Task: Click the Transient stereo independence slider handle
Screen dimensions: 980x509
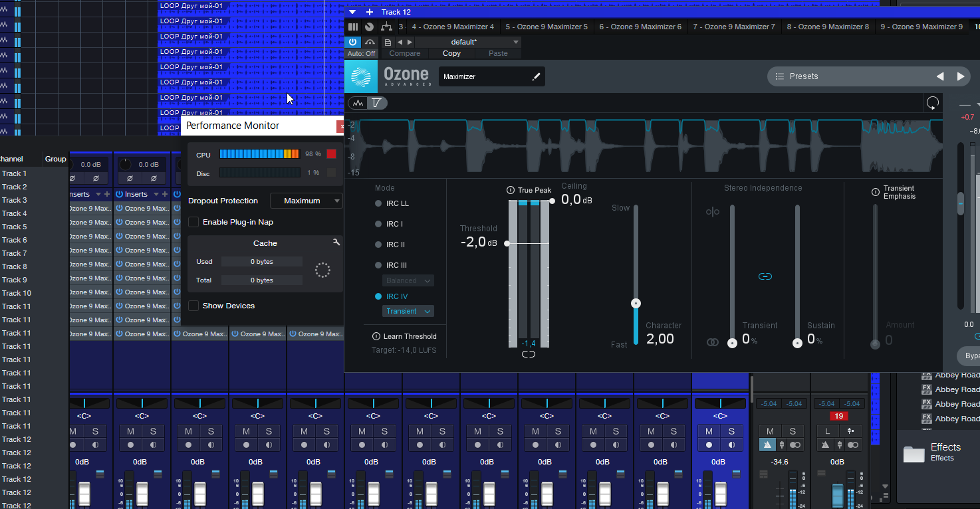Action: (732, 343)
